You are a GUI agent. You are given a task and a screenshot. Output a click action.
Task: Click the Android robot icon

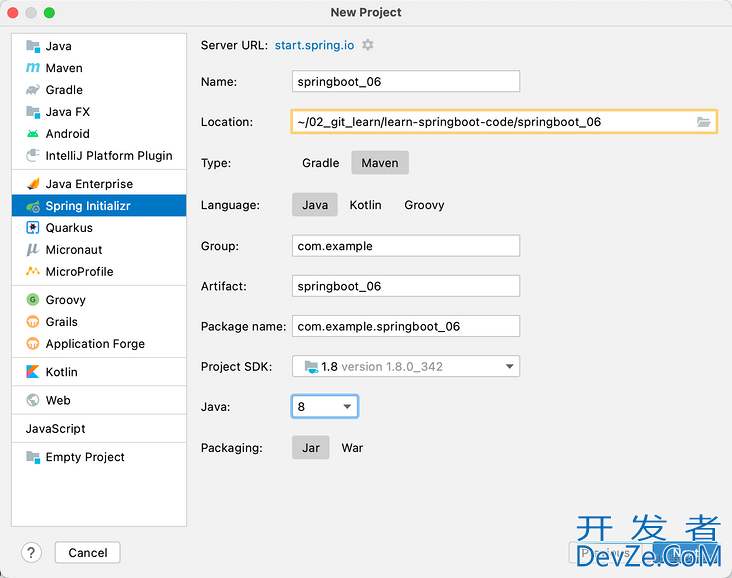[33, 134]
